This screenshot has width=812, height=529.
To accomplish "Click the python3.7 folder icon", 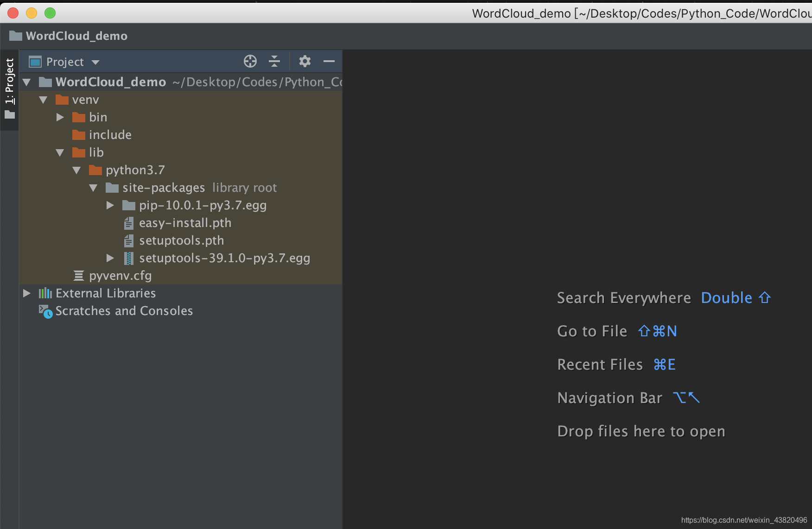I will [x=95, y=170].
